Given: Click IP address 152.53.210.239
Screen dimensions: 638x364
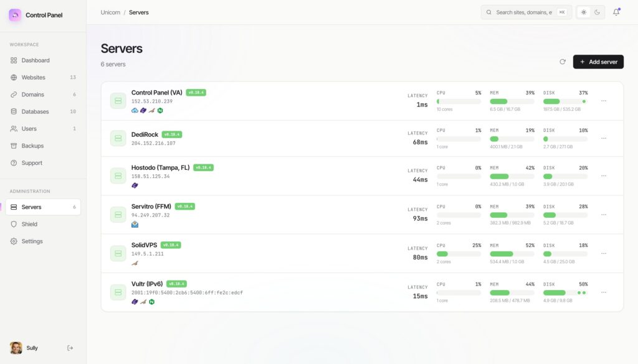Looking at the screenshot, I should pyautogui.click(x=152, y=101).
